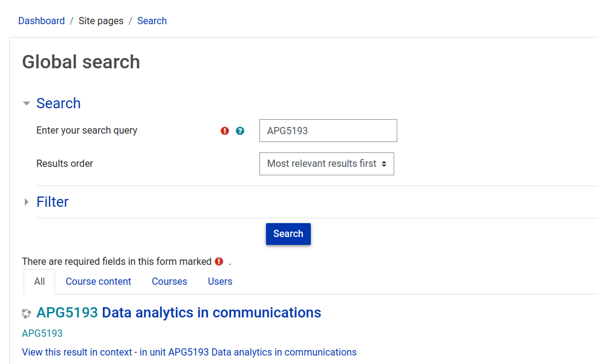This screenshot has width=598, height=364.
Task: Go to Dashboard breadcrumb link
Action: click(x=42, y=21)
